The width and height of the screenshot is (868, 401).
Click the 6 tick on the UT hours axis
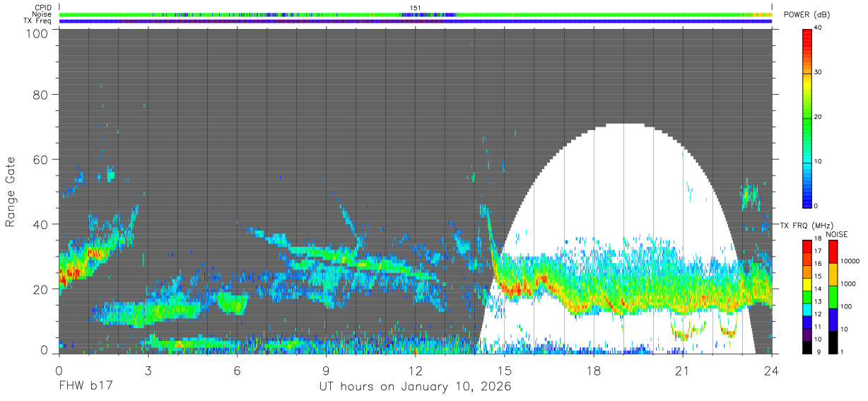pyautogui.click(x=237, y=370)
